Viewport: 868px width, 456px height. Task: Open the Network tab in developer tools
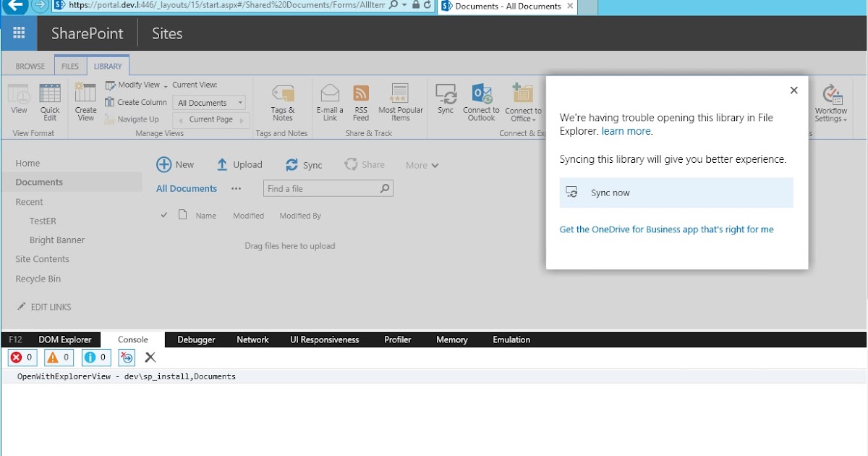click(x=252, y=339)
